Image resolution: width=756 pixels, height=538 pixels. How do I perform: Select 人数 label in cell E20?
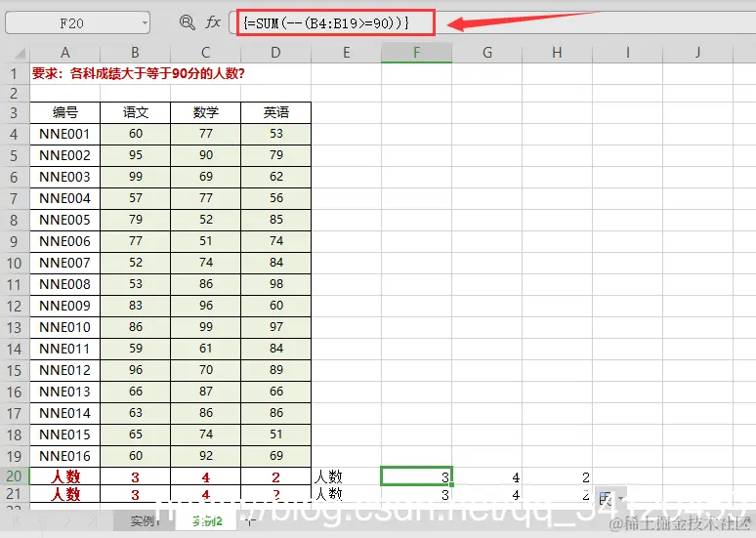pos(346,476)
